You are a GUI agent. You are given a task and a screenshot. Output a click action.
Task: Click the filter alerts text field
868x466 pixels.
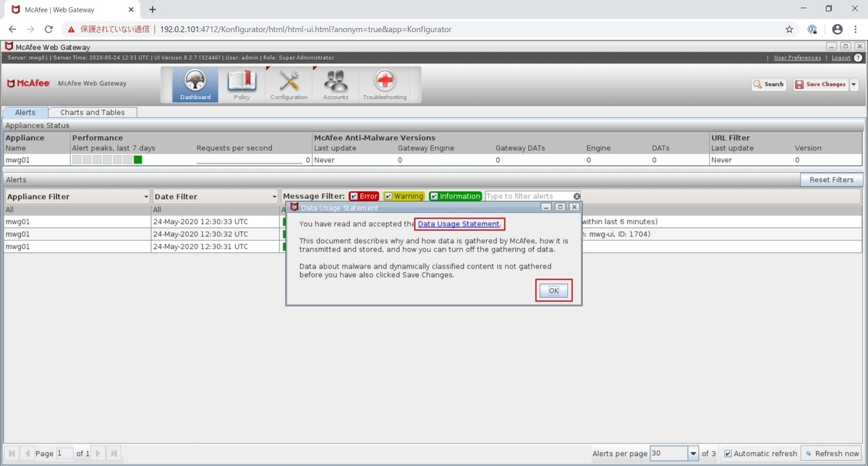coord(528,196)
